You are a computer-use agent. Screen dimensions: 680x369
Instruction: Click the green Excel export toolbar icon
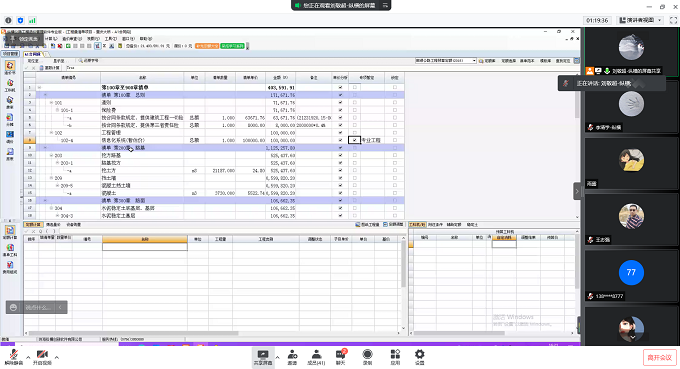pos(68,46)
